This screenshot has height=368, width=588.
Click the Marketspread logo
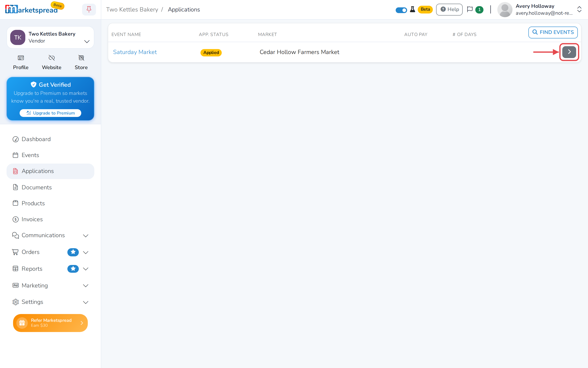click(31, 9)
